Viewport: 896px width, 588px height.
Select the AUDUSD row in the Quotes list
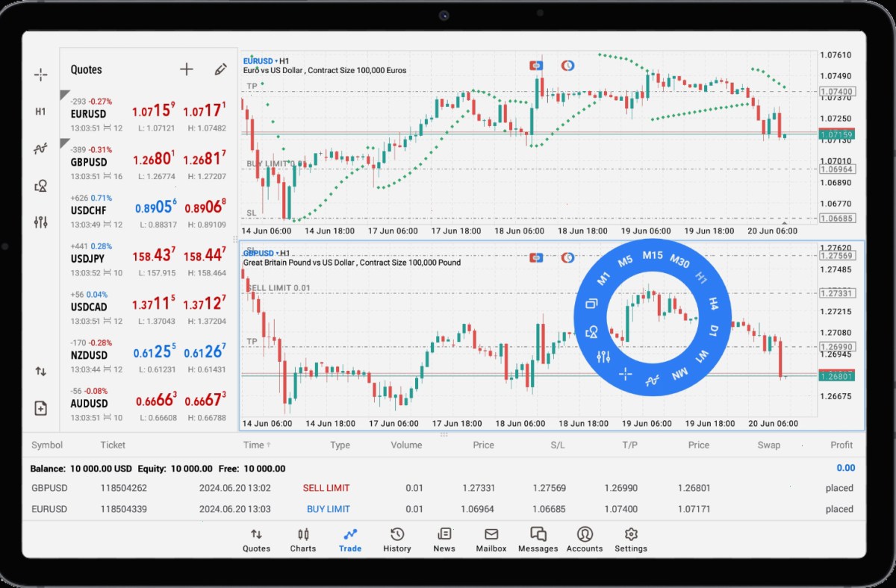click(149, 403)
